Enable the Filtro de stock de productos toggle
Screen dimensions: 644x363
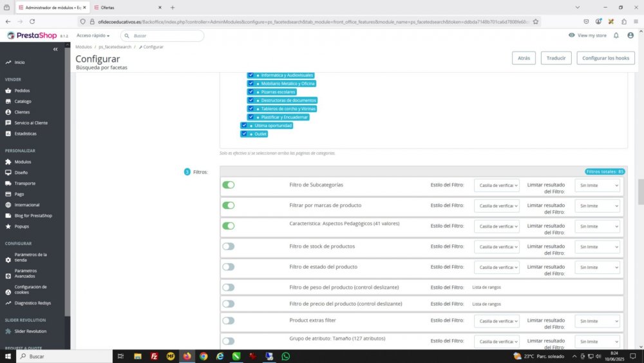click(x=229, y=247)
